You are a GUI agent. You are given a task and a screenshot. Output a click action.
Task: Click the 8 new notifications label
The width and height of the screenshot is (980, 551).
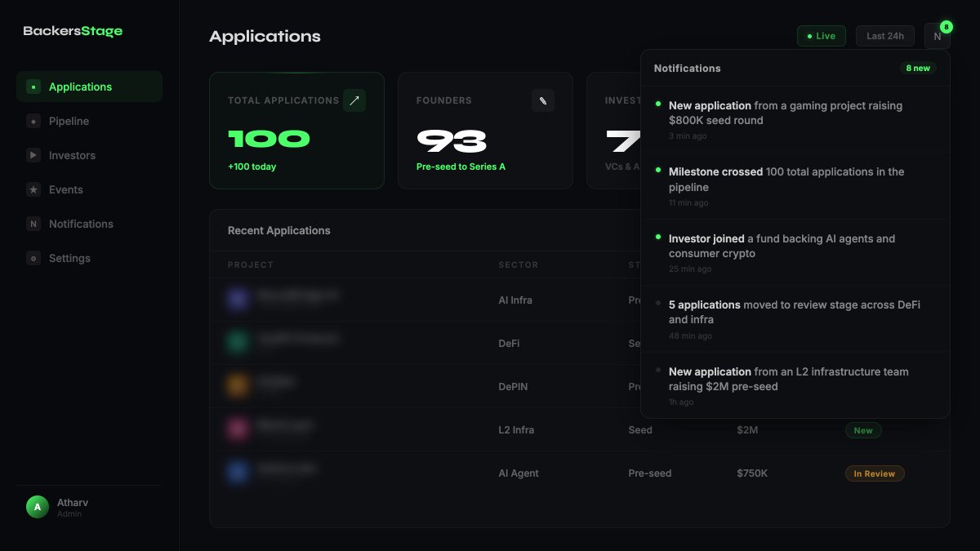pyautogui.click(x=917, y=69)
